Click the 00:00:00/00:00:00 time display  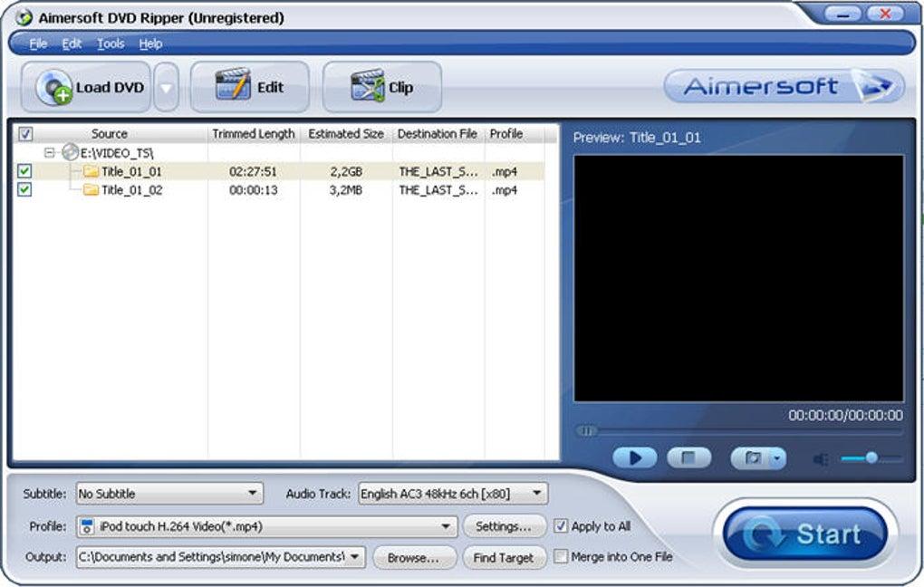[845, 415]
